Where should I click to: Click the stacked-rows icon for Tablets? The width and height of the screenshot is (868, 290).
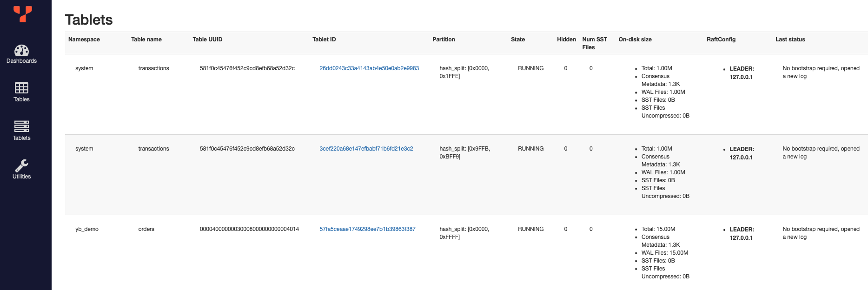coord(21,127)
